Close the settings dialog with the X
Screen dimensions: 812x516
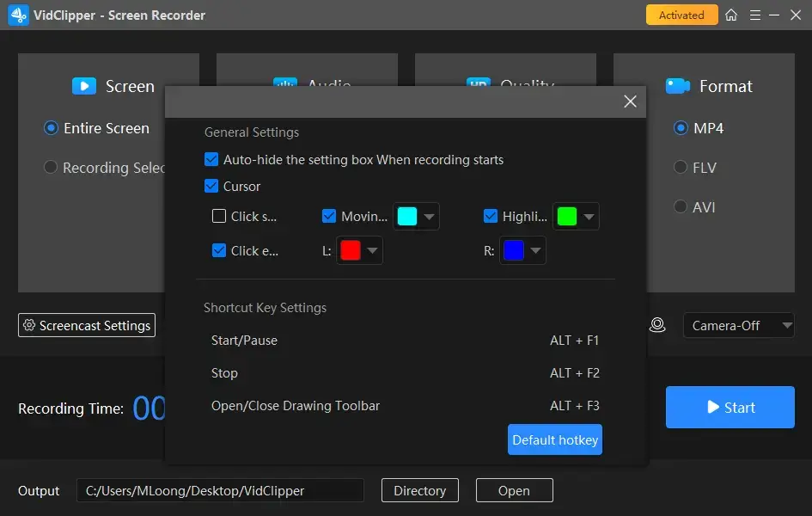(630, 101)
